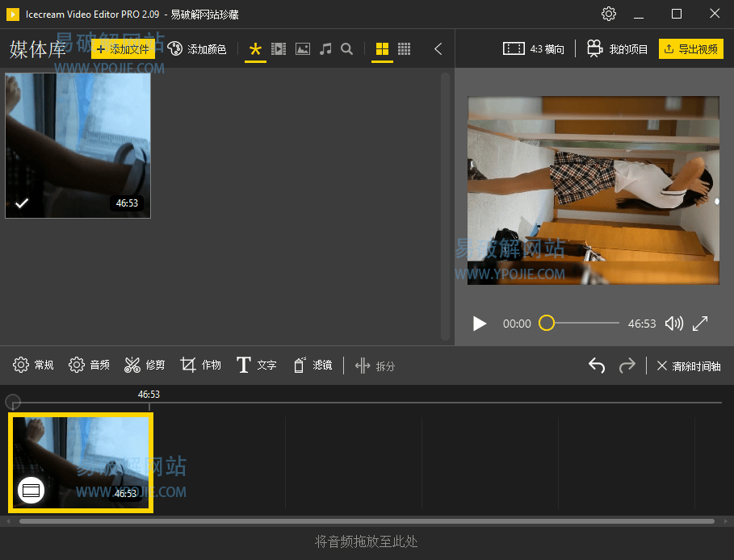
Task: Click 清除时间轴 clear timeline
Action: (689, 366)
